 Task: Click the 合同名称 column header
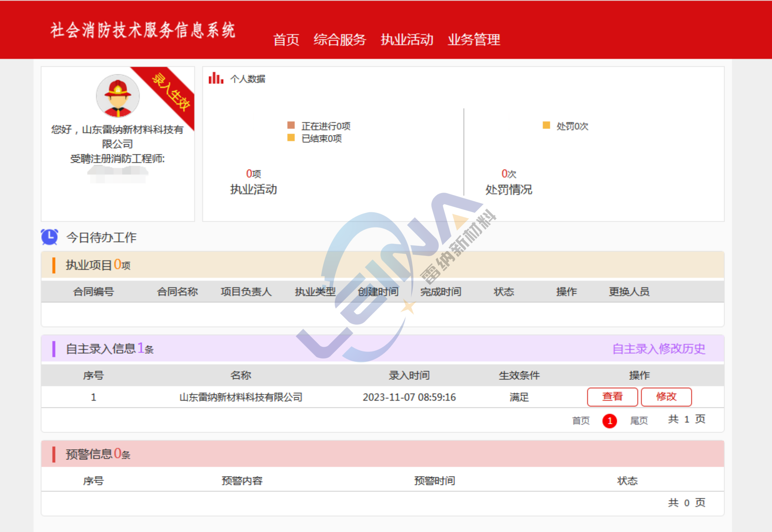[x=177, y=291]
